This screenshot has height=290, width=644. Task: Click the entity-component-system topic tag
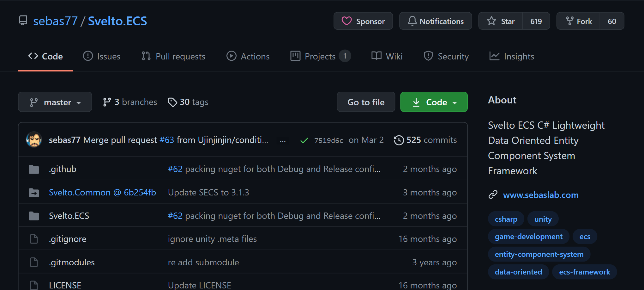click(x=539, y=254)
